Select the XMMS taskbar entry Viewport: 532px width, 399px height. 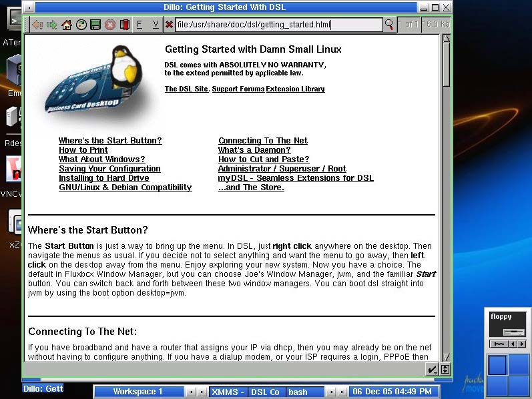click(226, 392)
